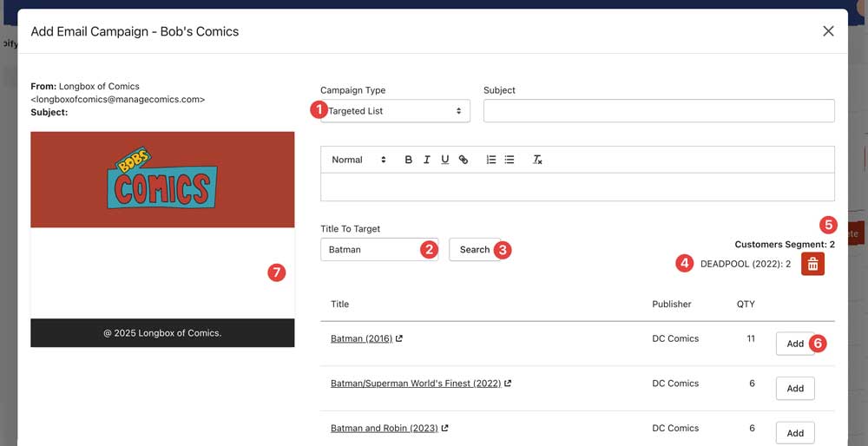Image resolution: width=868 pixels, height=446 pixels.
Task: Open external link icon beside Batman and Robin (2023)
Action: tap(444, 429)
